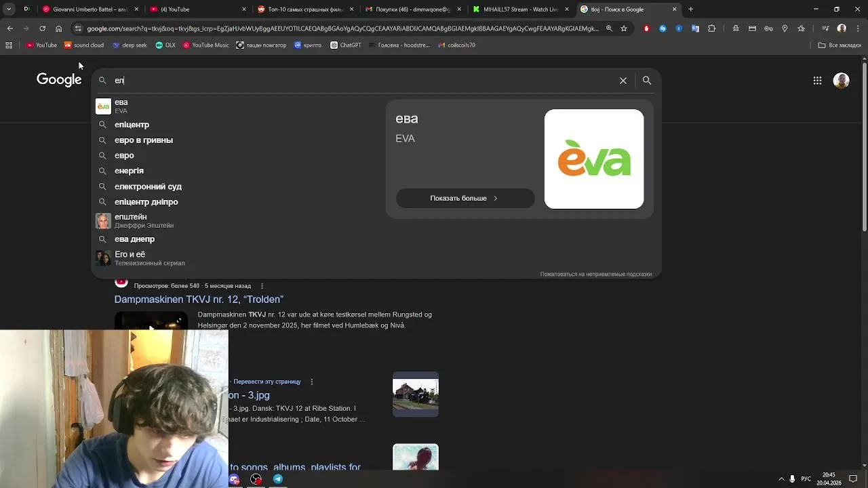Screen dimensions: 868x488
Task: Click the browser back arrow
Action: coord(9,28)
